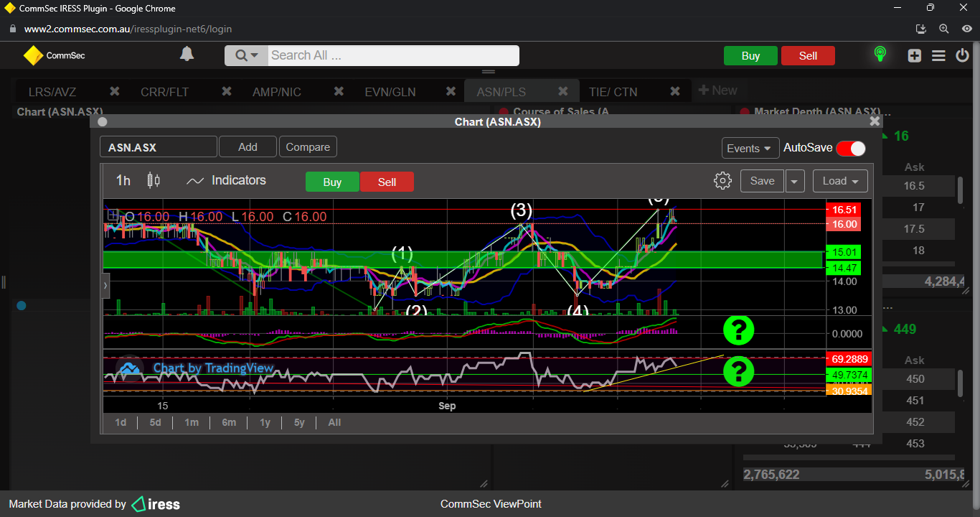Close the ASN/PLS tab

point(563,91)
